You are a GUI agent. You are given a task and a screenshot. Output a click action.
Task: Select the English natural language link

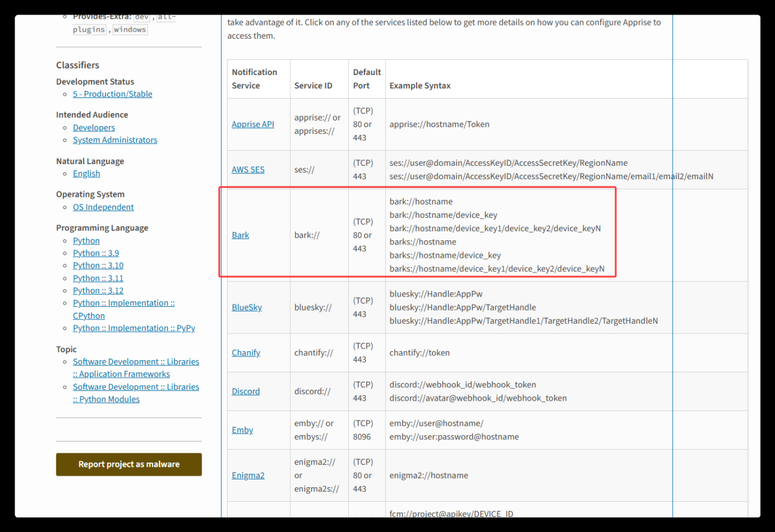(87, 173)
